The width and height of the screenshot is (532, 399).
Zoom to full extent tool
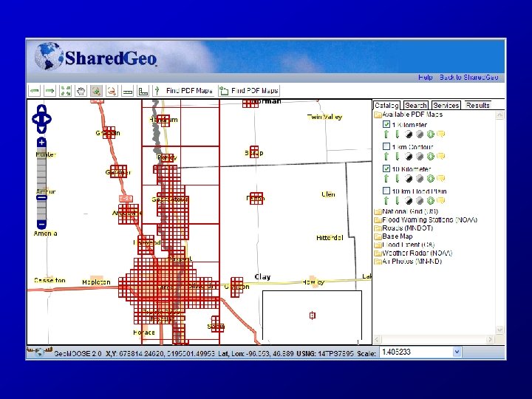click(x=65, y=91)
